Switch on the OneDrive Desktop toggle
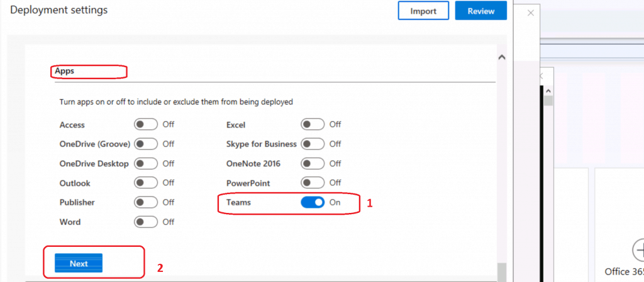 pos(146,163)
